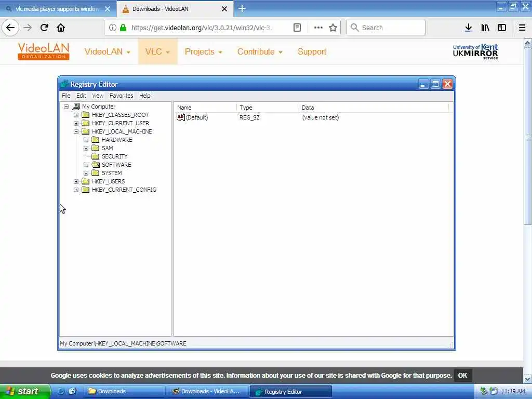Expand the HKEY_CURRENT_CONFIG node

pyautogui.click(x=76, y=190)
